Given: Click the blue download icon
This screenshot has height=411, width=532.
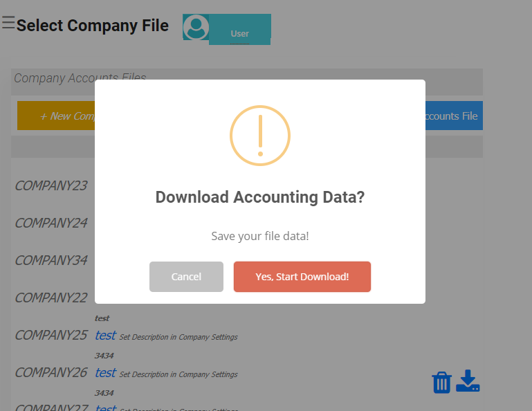Looking at the screenshot, I should click(x=468, y=381).
